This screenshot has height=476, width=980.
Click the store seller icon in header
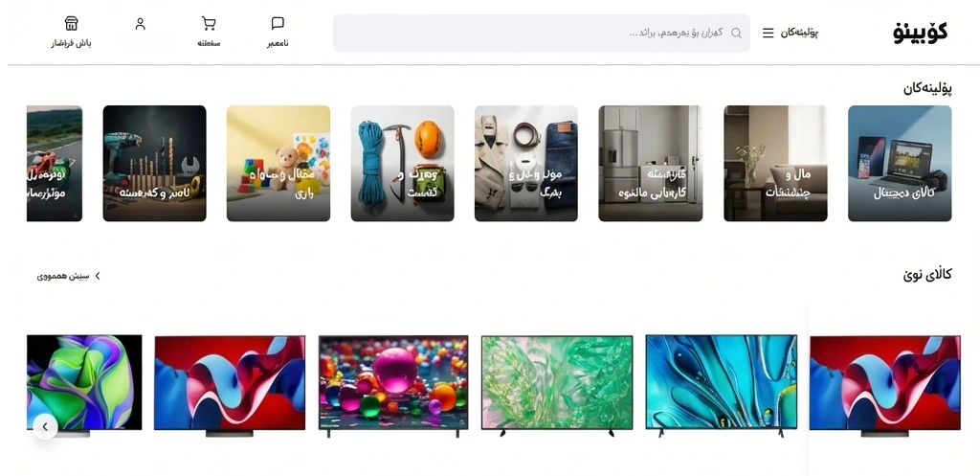(x=71, y=23)
